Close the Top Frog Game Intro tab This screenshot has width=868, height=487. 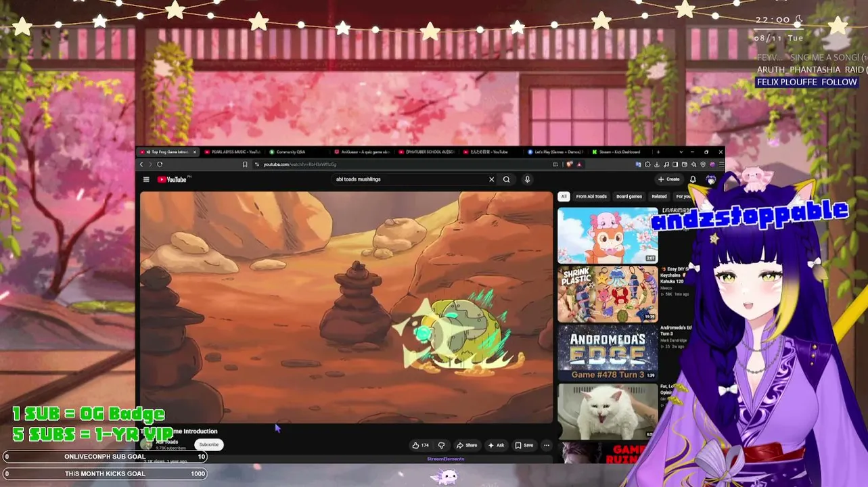195,152
